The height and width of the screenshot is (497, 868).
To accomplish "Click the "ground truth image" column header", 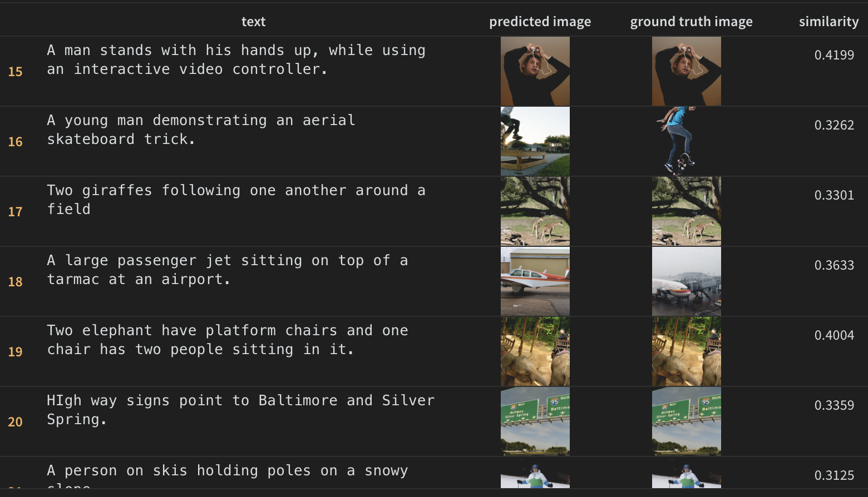I will click(x=691, y=22).
